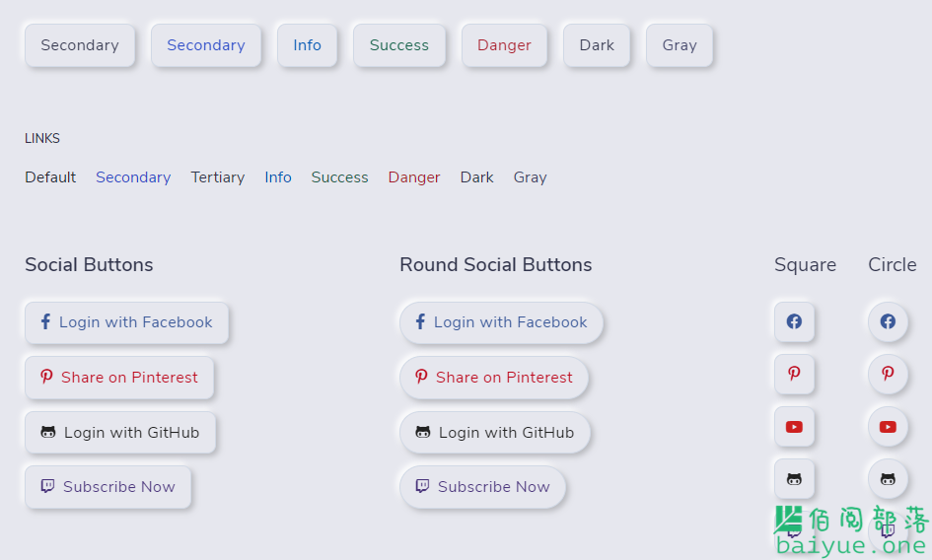Click the round Subscribe Now button
Viewport: 932px width, 560px height.
[482, 487]
